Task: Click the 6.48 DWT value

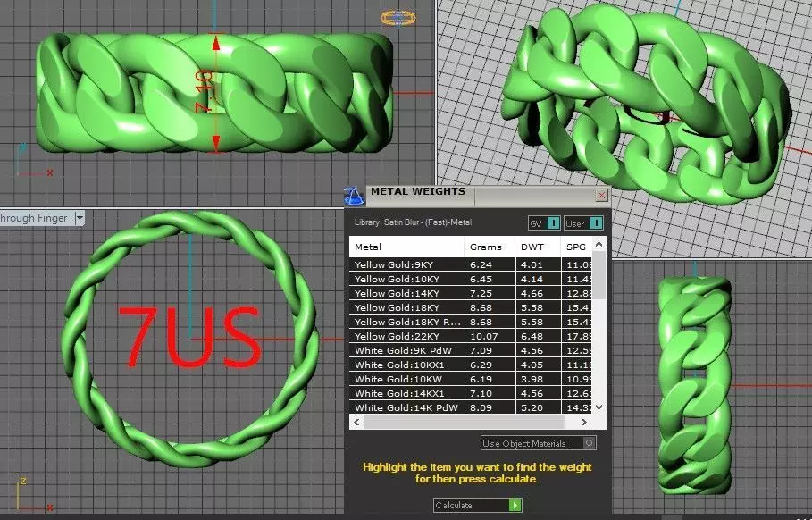Action: 532,336
